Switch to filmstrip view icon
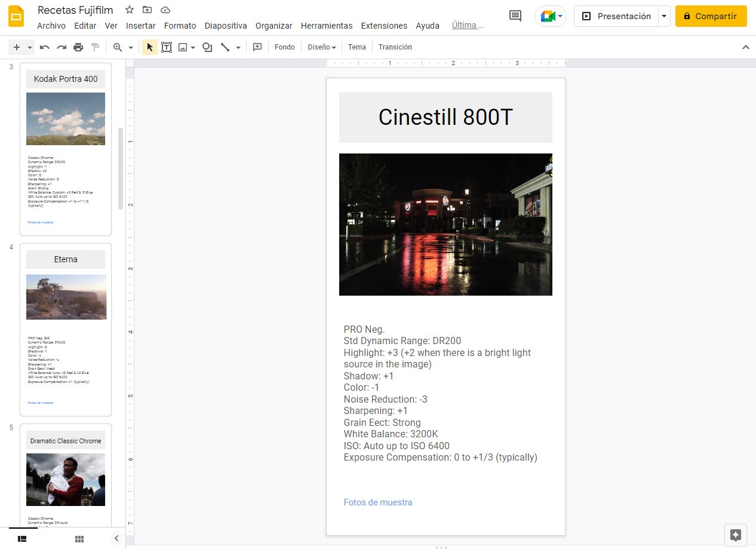This screenshot has height=549, width=756. tap(22, 538)
